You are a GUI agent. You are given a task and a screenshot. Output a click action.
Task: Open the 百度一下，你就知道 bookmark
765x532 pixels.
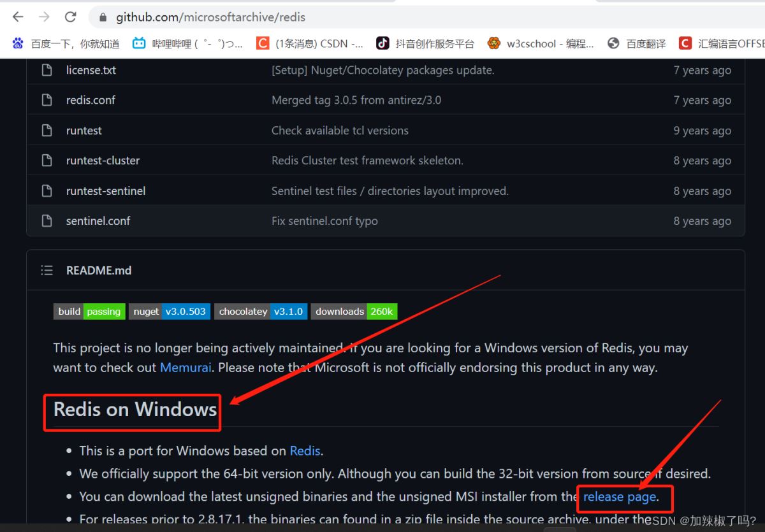(66, 43)
